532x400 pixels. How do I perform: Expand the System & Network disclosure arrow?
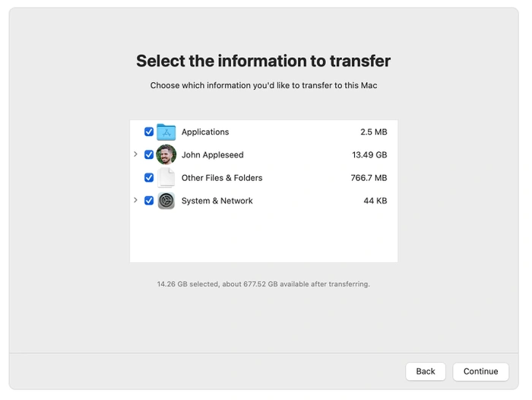(x=136, y=201)
